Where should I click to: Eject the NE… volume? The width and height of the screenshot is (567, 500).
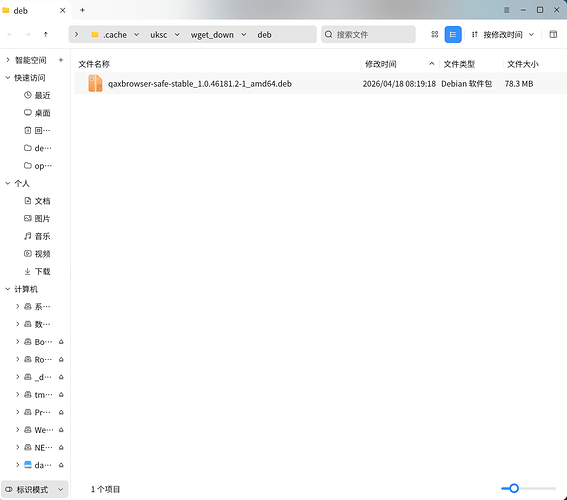point(61,448)
